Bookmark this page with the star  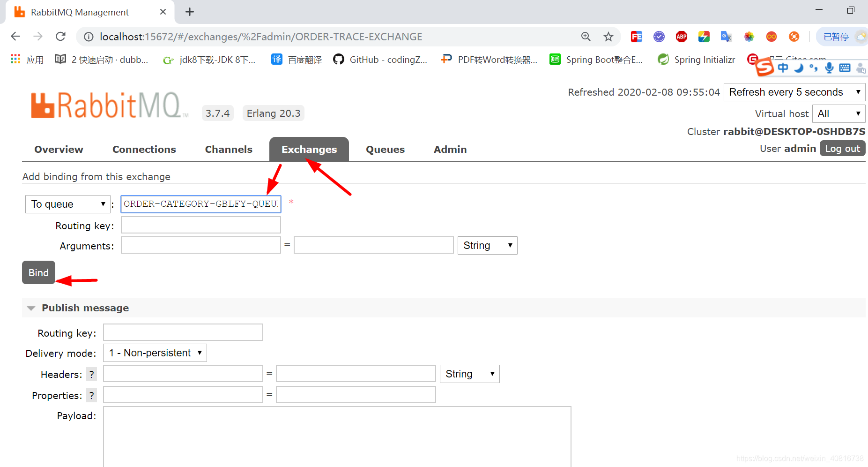[608, 37]
